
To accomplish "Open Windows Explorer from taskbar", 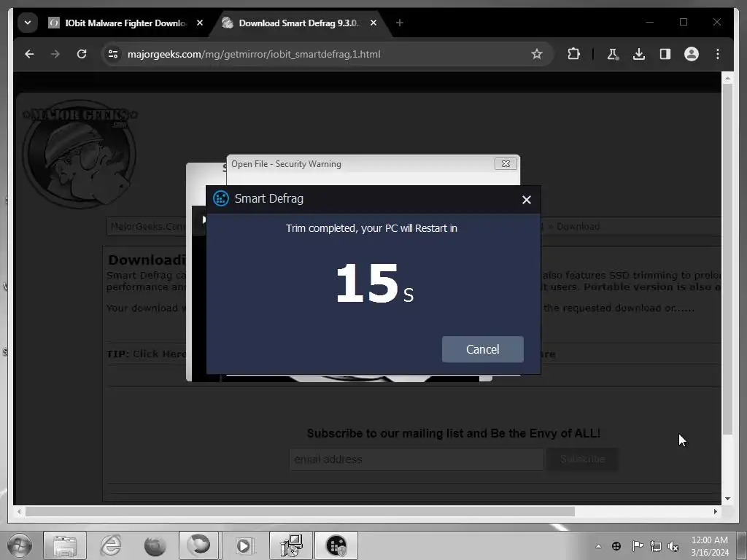I will click(65, 545).
